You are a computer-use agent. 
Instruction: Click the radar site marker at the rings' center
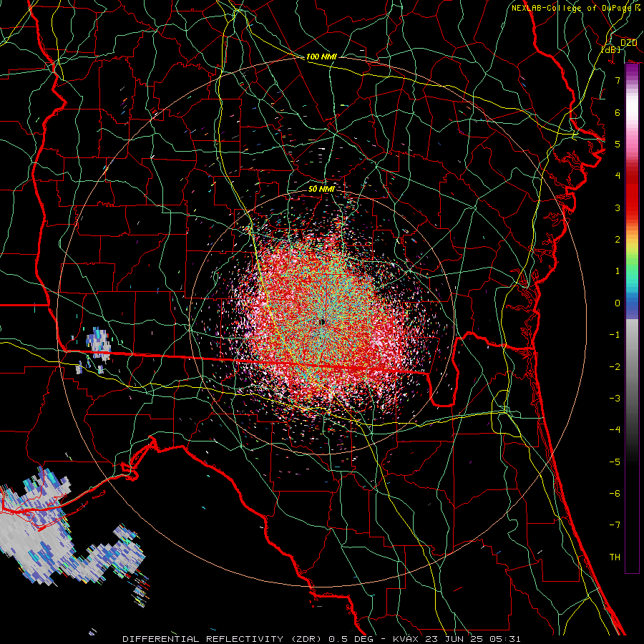click(x=322, y=322)
